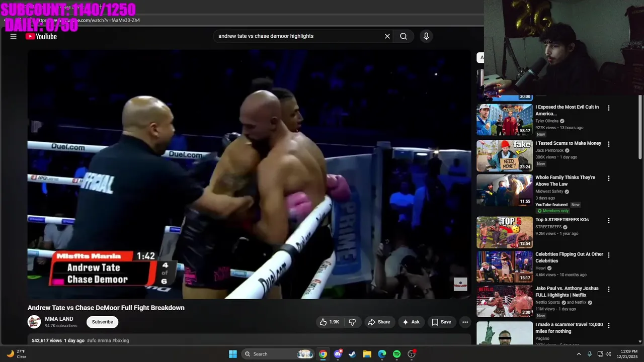Open options for 'I Exposed the Most Evil Cult' video

(609, 108)
